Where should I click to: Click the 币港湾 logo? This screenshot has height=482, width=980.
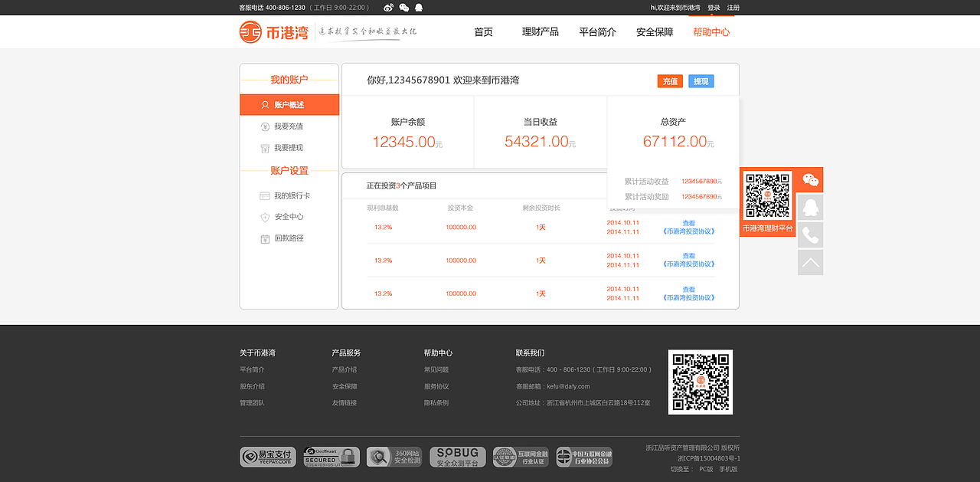274,32
